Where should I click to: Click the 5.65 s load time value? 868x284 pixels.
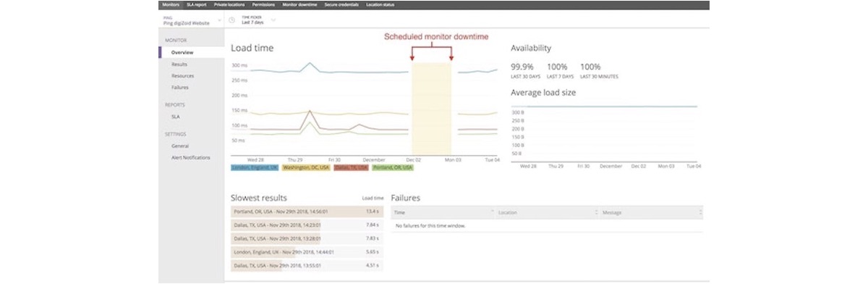pos(373,252)
